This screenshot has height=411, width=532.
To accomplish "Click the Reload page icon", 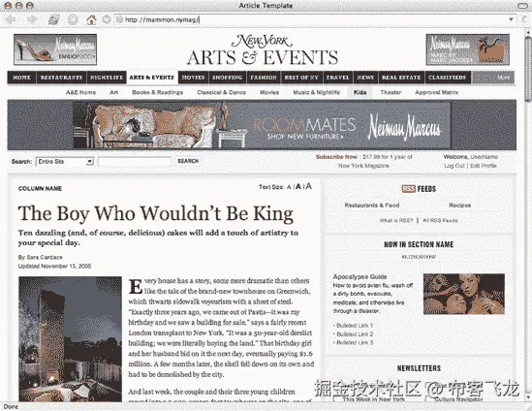I will pos(54,19).
